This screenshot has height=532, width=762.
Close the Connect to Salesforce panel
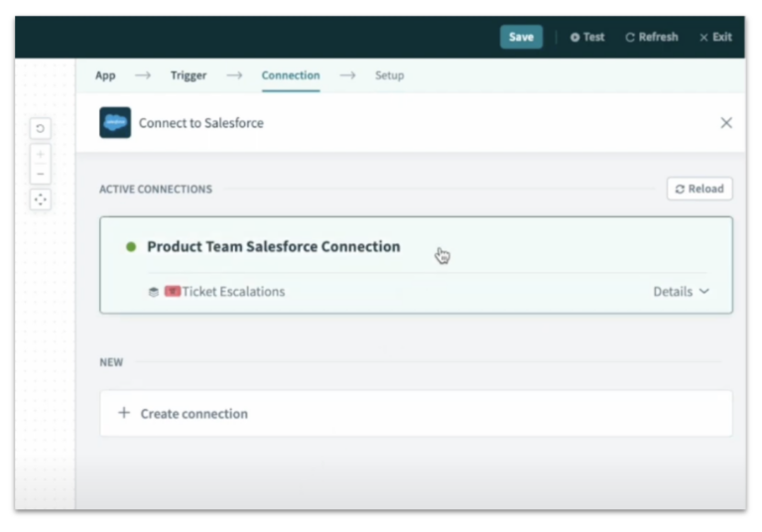click(x=726, y=123)
